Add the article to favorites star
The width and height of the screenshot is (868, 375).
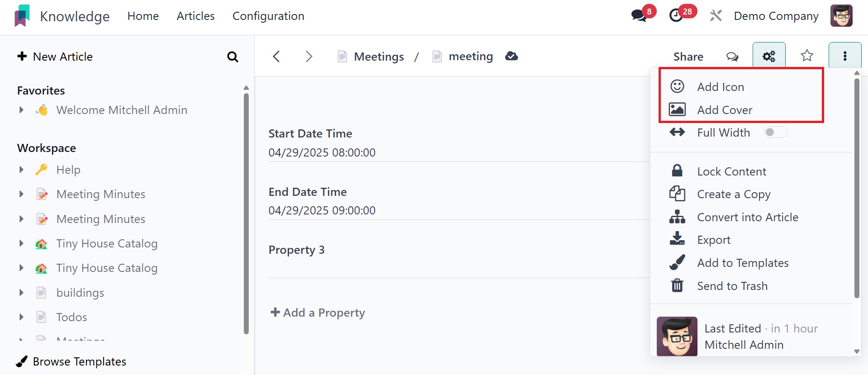click(807, 56)
